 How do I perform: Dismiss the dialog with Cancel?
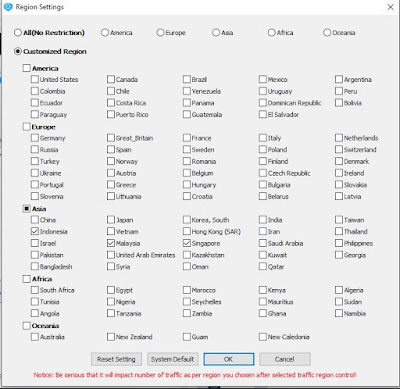tap(285, 359)
